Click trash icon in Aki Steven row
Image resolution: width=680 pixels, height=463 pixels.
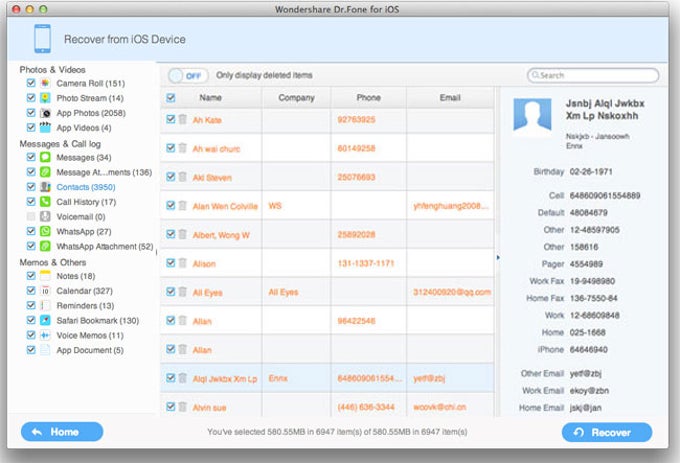183,177
